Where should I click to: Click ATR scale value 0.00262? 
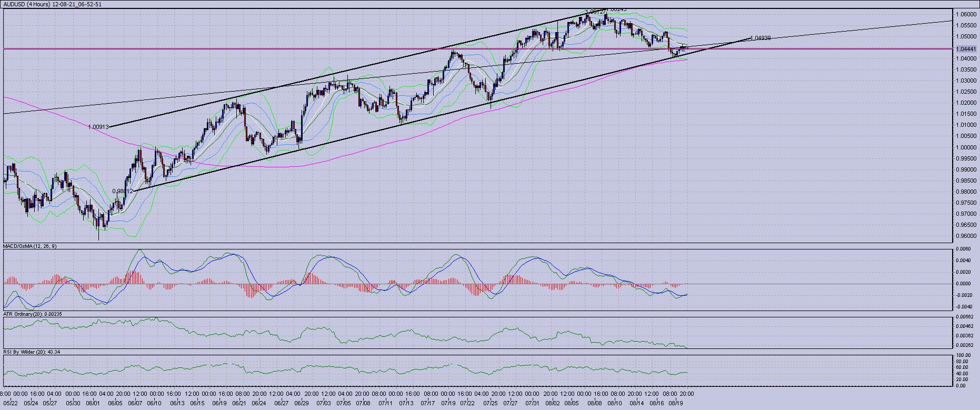[x=965, y=345]
